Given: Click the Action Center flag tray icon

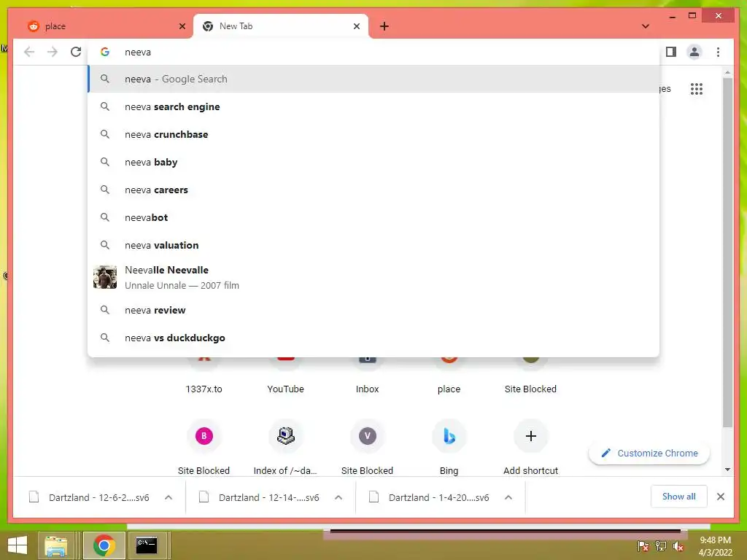Looking at the screenshot, I should coord(643,546).
